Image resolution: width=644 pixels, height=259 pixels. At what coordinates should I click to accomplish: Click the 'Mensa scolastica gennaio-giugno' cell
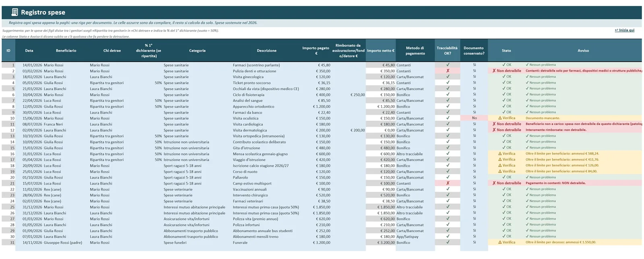coord(260,154)
